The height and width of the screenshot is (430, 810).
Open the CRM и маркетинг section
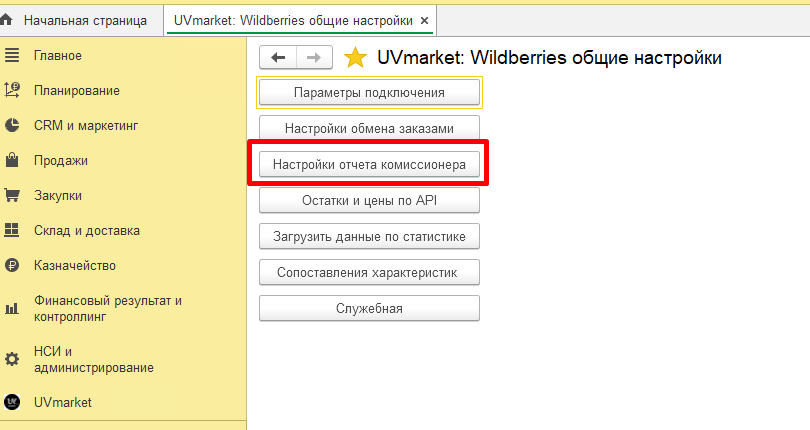[x=86, y=126]
